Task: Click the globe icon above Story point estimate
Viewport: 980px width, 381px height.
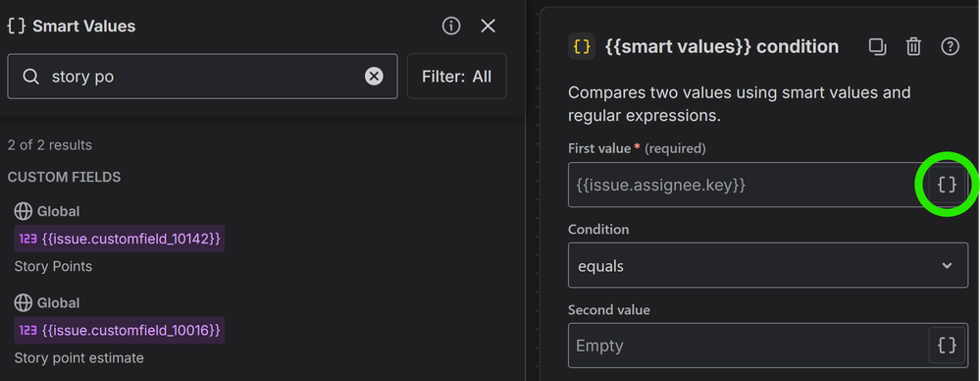Action: pos(24,302)
